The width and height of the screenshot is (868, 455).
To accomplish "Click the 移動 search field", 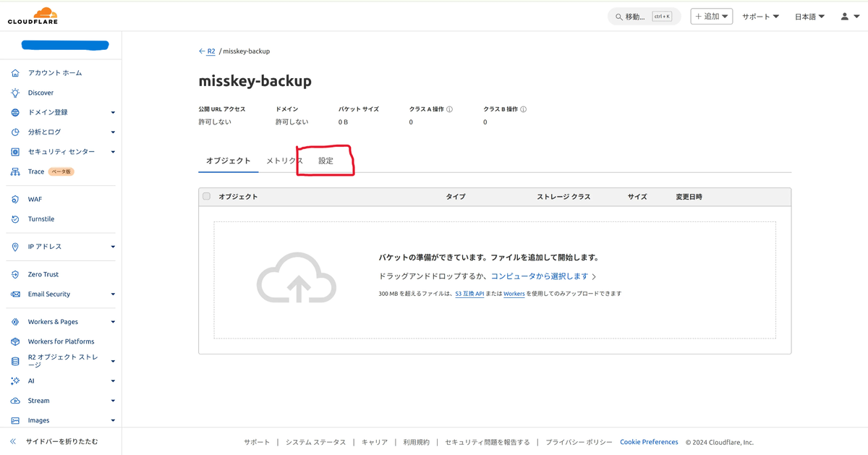I will click(x=644, y=17).
